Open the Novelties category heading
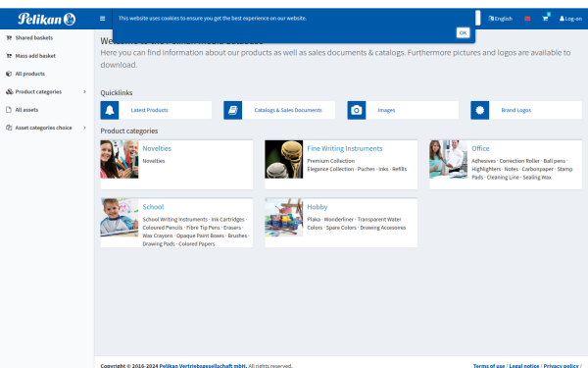 coord(157,149)
